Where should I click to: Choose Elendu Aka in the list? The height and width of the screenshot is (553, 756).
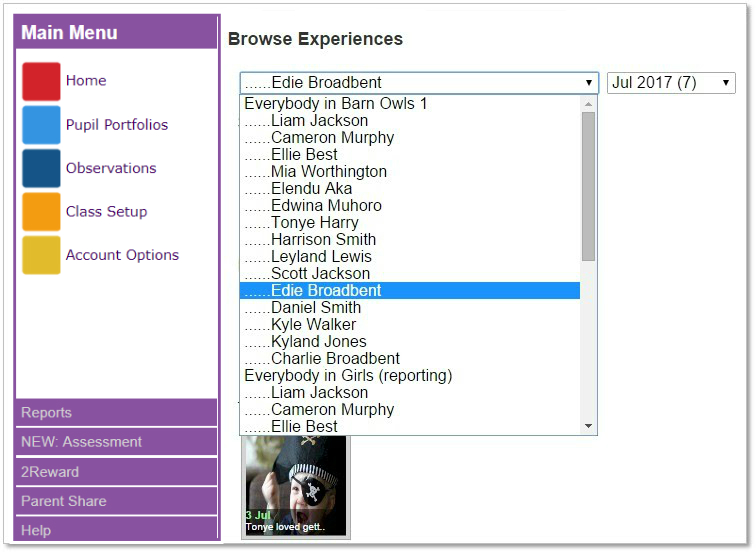(x=410, y=189)
